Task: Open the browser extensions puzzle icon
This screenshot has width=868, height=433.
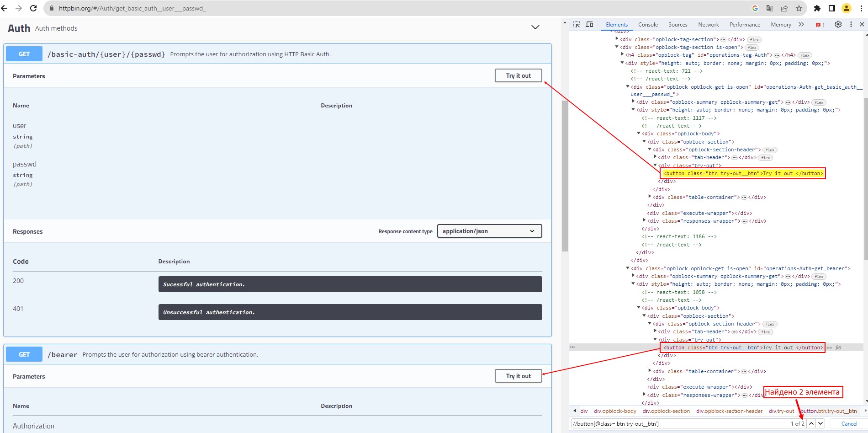Action: click(817, 8)
